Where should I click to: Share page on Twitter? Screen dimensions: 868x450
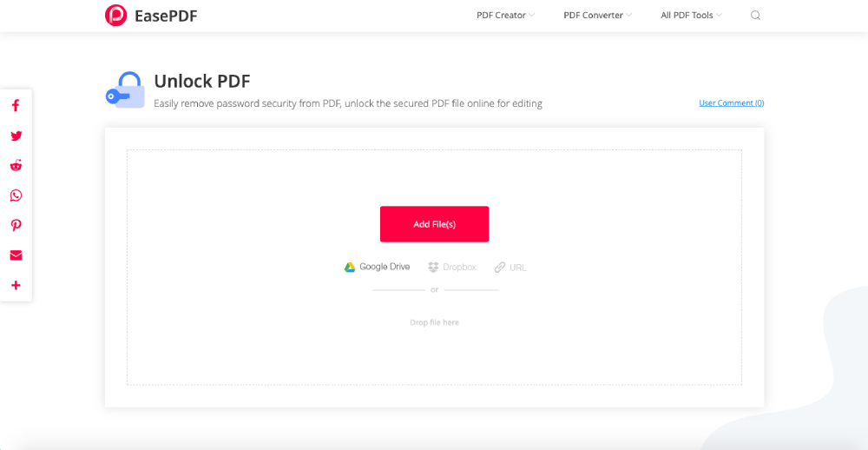(16, 136)
